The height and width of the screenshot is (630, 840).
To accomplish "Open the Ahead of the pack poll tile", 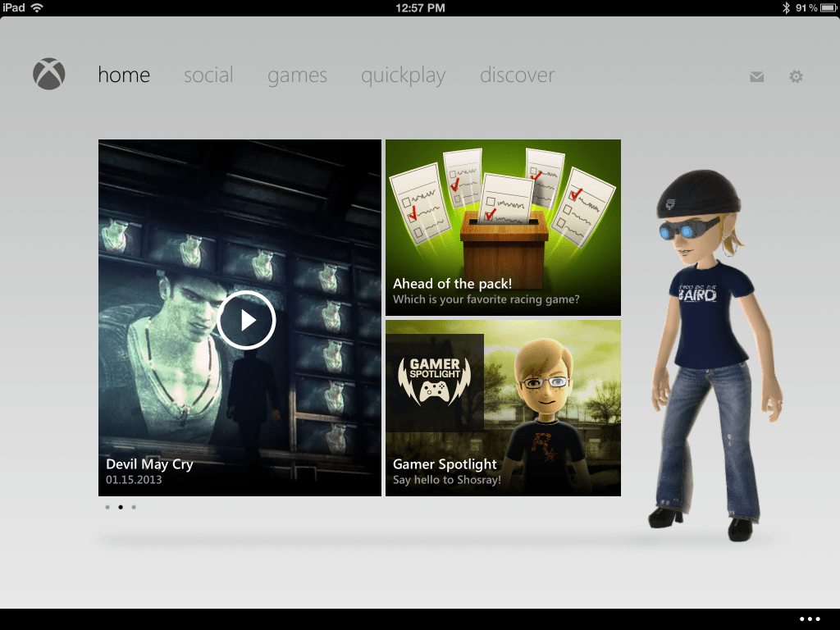I will [x=503, y=228].
